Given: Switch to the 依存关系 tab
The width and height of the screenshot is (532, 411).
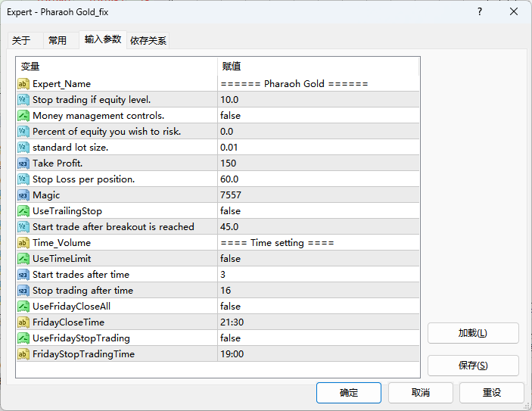Looking at the screenshot, I should [148, 41].
